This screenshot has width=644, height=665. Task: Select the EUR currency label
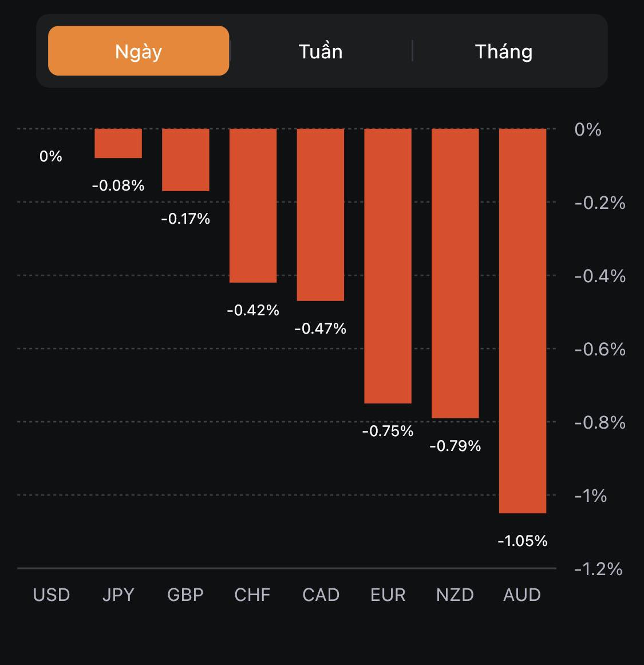point(388,595)
